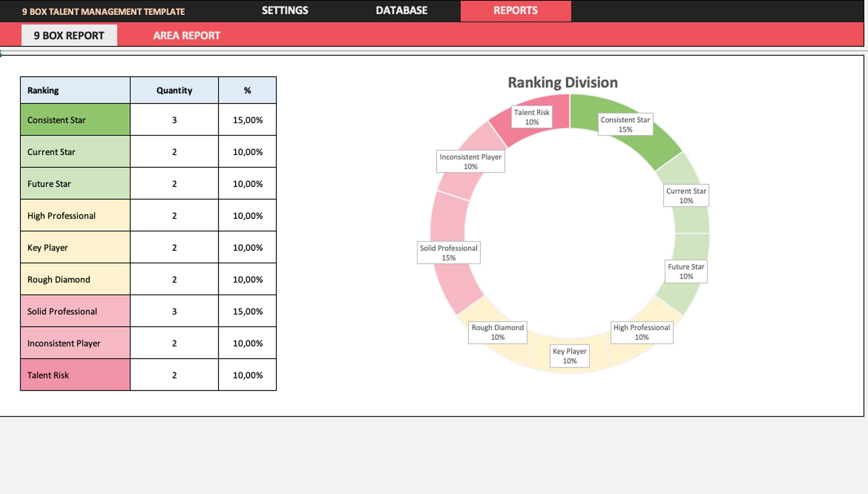The height and width of the screenshot is (494, 868).
Task: Open the AREA REPORT tab
Action: (x=187, y=35)
